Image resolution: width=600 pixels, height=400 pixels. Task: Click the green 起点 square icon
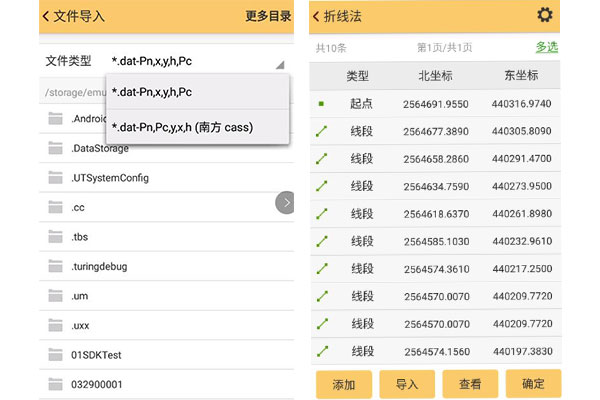coord(322,103)
